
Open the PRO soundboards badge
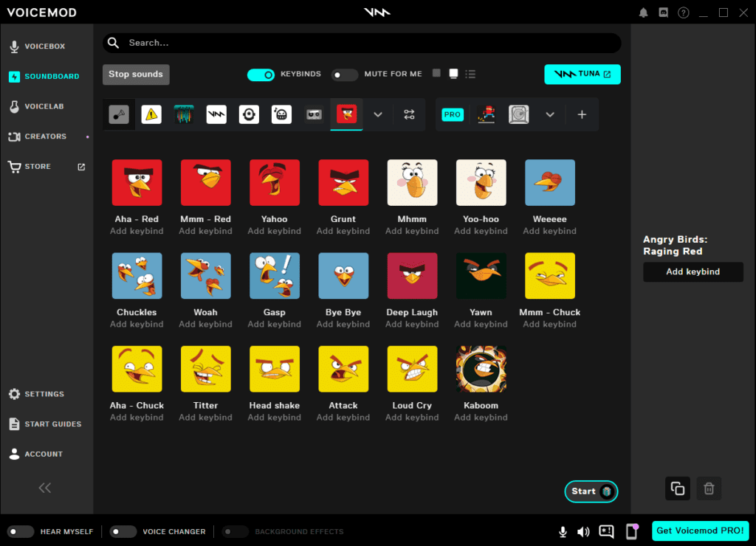coord(453,114)
